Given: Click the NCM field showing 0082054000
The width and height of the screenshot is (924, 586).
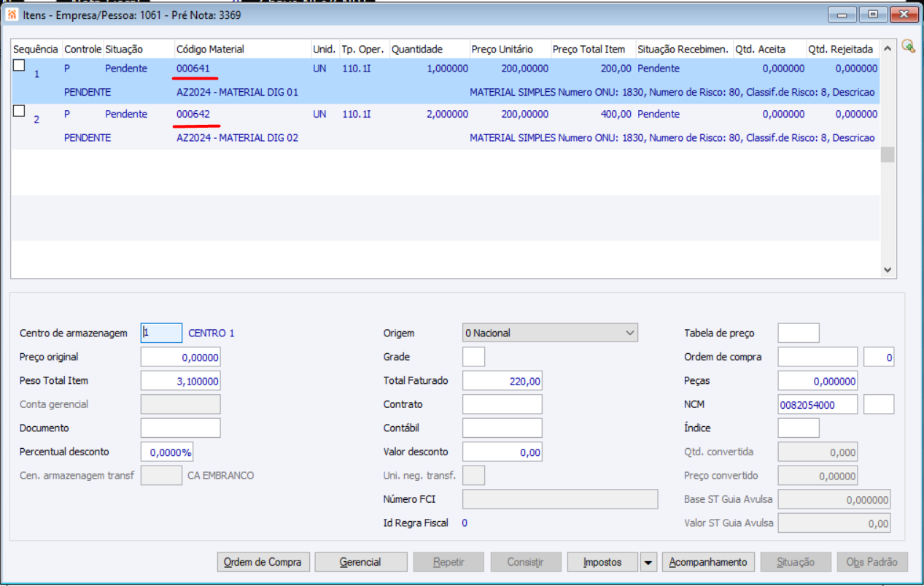Looking at the screenshot, I should coord(818,404).
